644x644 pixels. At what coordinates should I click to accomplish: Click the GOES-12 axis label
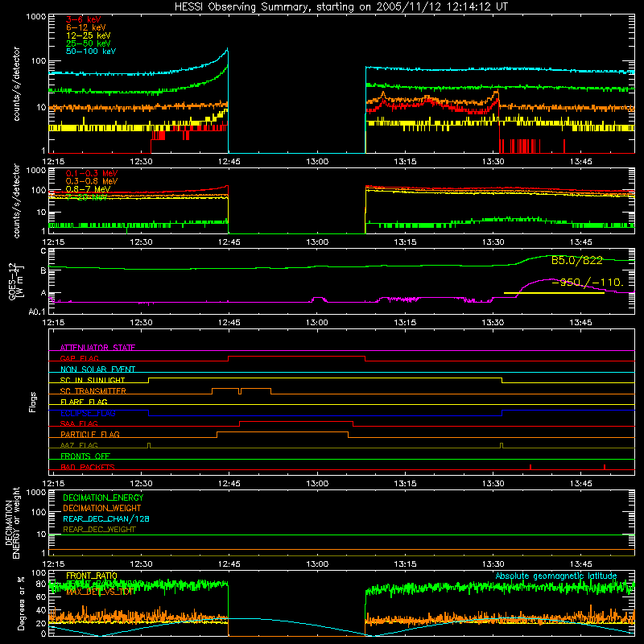16,281
